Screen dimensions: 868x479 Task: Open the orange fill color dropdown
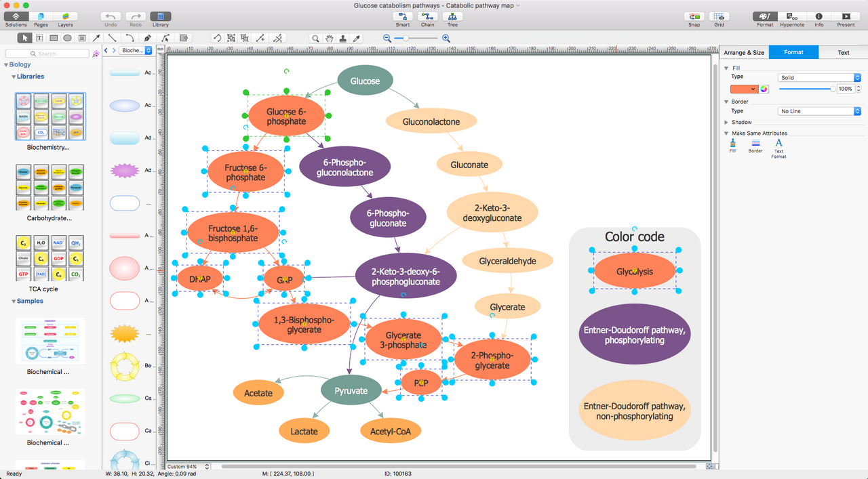point(744,89)
